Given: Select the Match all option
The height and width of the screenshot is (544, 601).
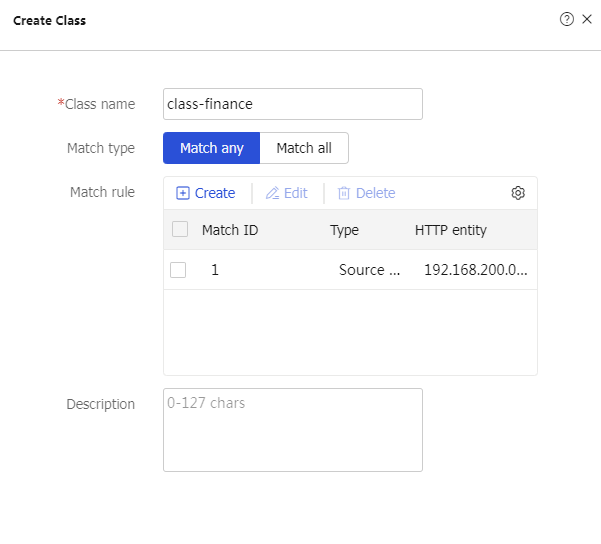Looking at the screenshot, I should [304, 148].
